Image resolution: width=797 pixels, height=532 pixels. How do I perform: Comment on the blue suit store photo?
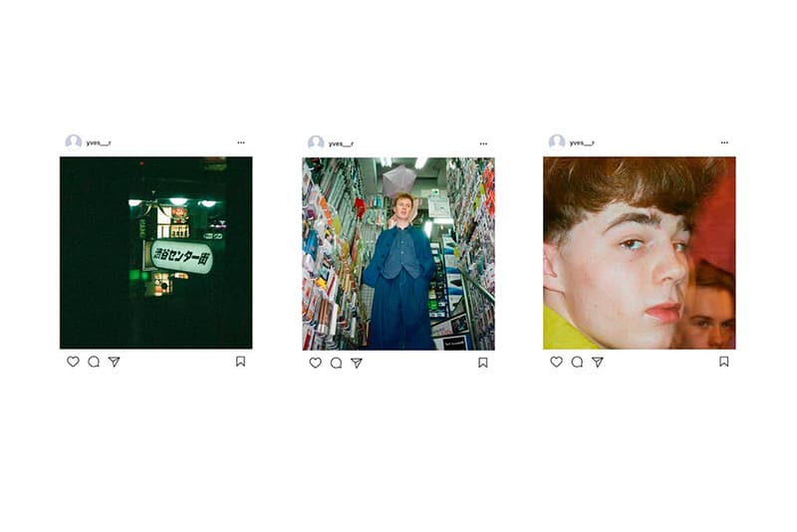(x=336, y=363)
